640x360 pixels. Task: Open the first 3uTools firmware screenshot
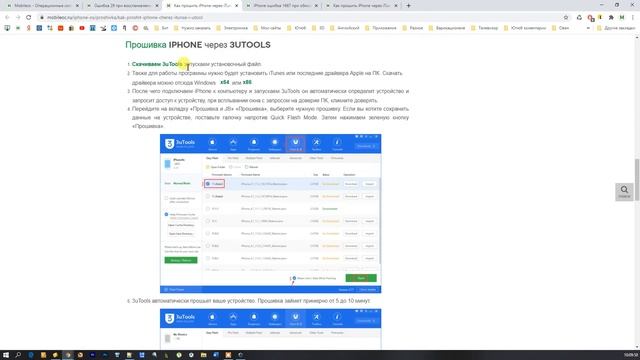click(x=270, y=213)
